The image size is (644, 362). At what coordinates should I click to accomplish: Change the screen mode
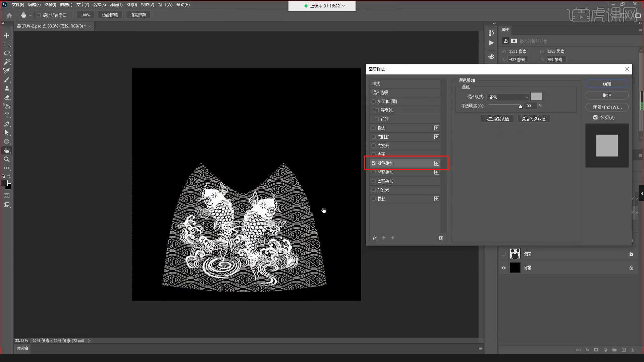[x=7, y=205]
